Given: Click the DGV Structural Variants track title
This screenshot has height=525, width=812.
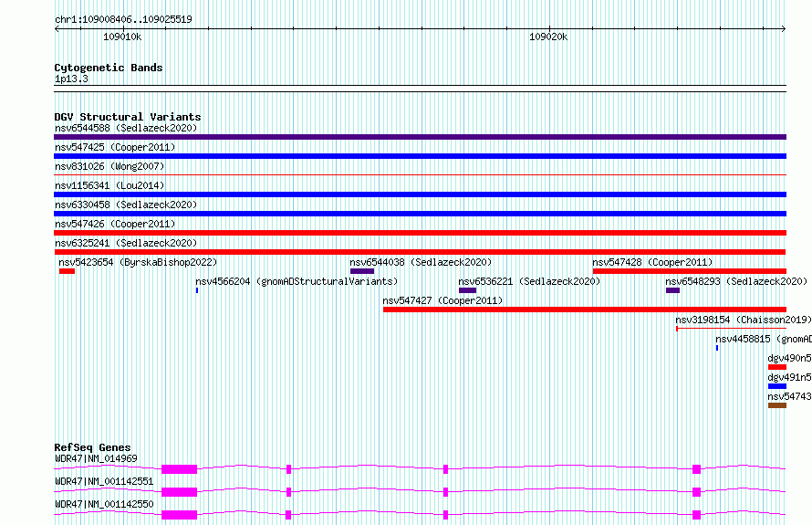Looking at the screenshot, I should click(128, 117).
